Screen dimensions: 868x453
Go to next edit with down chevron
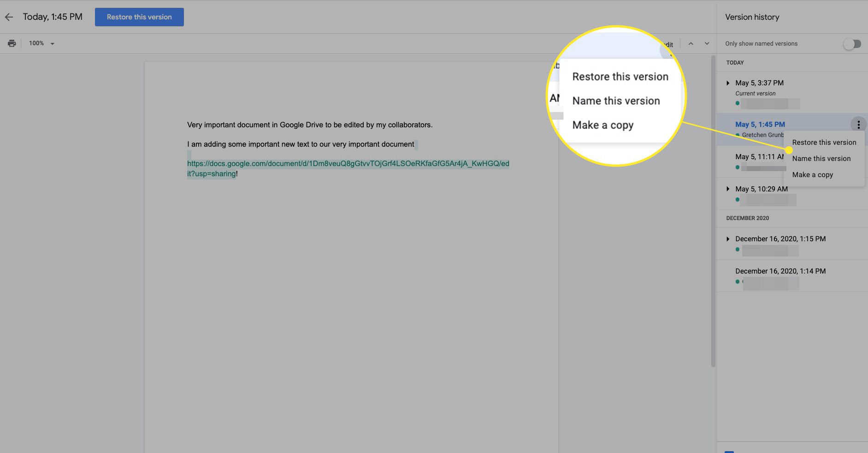pos(707,43)
